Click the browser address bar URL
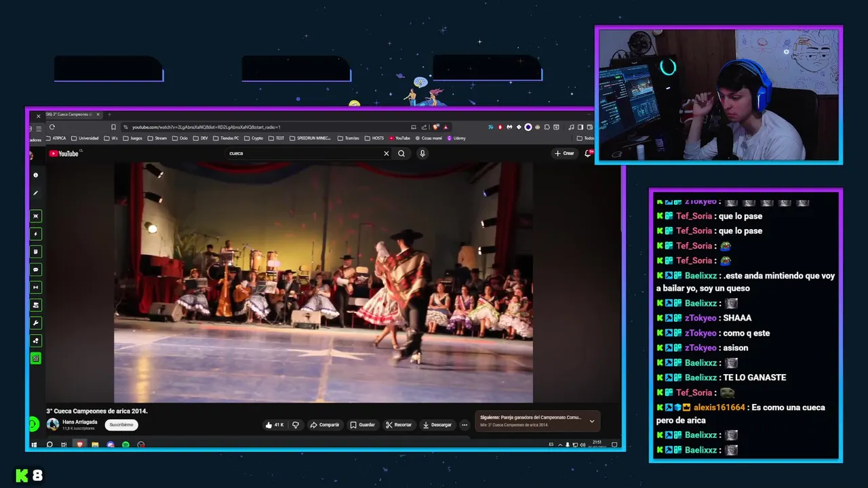The height and width of the screenshot is (488, 868). [206, 127]
